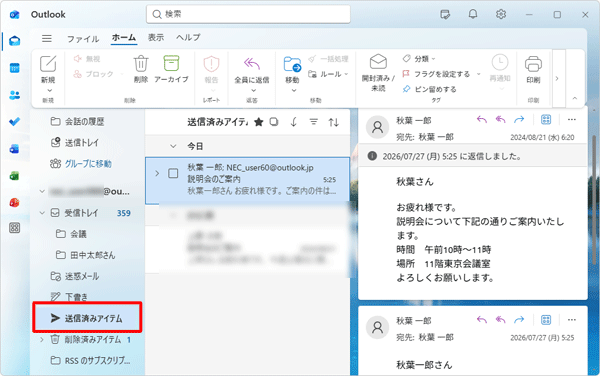The image size is (600, 376).
Task: Delete the message with 削除 trash icon
Action: 141,69
